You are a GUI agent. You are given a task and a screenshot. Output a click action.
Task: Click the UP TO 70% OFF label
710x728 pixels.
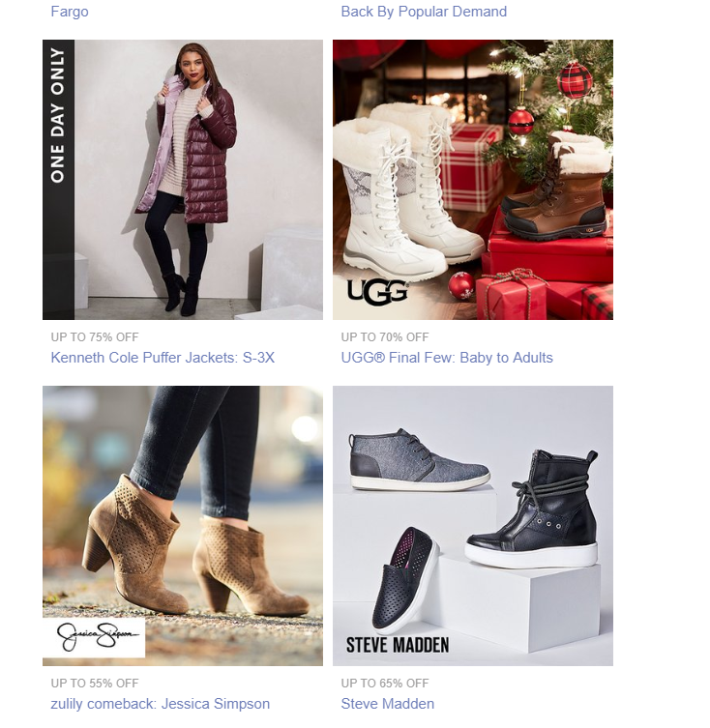point(384,337)
